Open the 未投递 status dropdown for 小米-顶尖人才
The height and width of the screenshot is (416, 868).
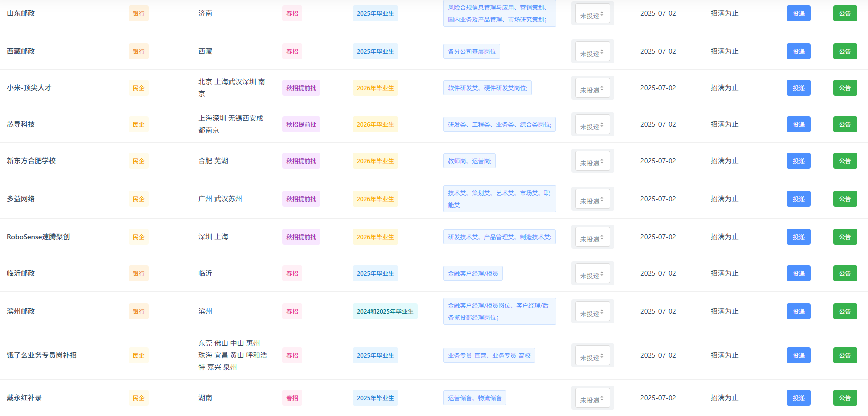pos(592,88)
